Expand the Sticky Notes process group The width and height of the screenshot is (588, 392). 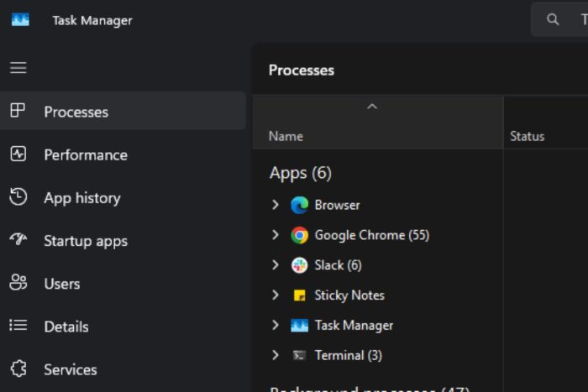point(276,295)
